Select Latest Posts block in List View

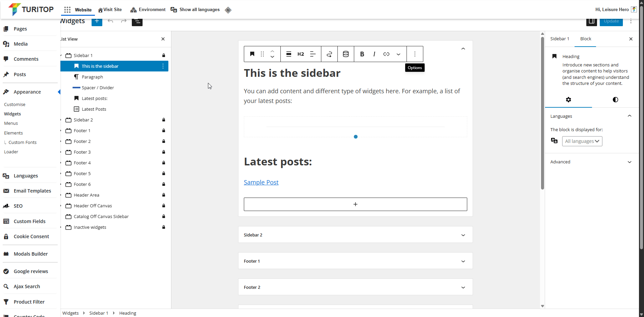click(94, 109)
